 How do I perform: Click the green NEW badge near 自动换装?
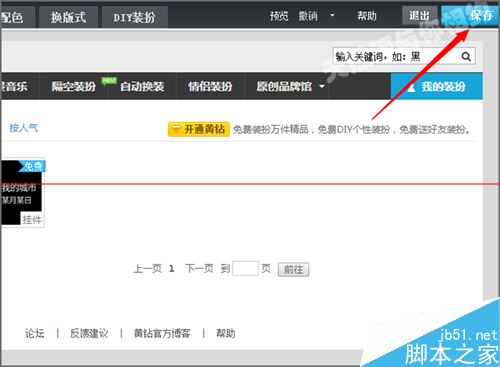(x=109, y=81)
